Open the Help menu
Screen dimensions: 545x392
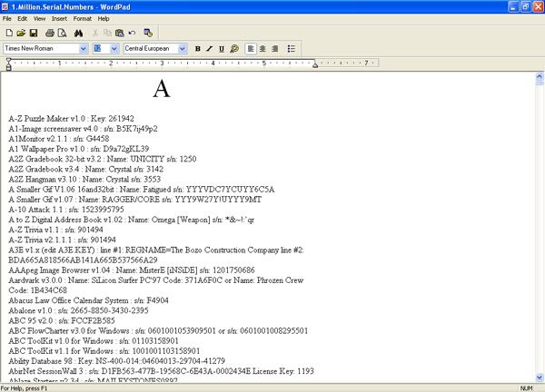(104, 19)
